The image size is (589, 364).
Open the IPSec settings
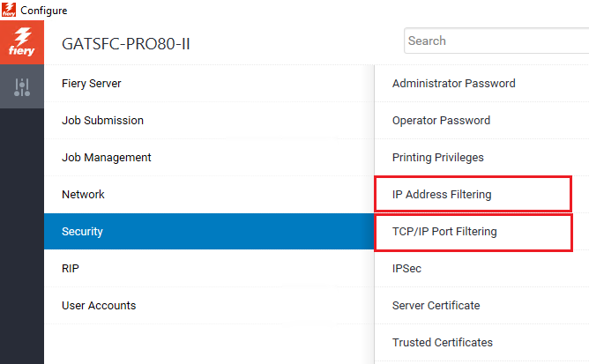coord(407,269)
